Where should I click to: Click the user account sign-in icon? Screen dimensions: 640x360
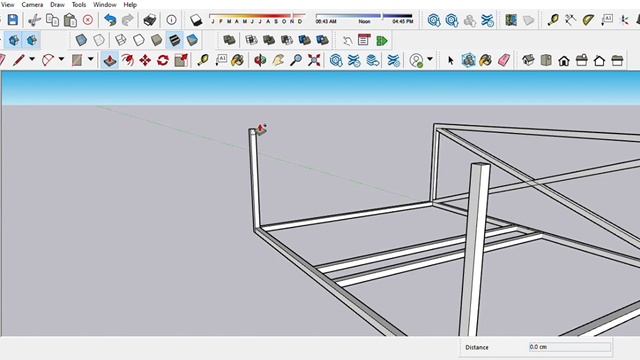416,60
